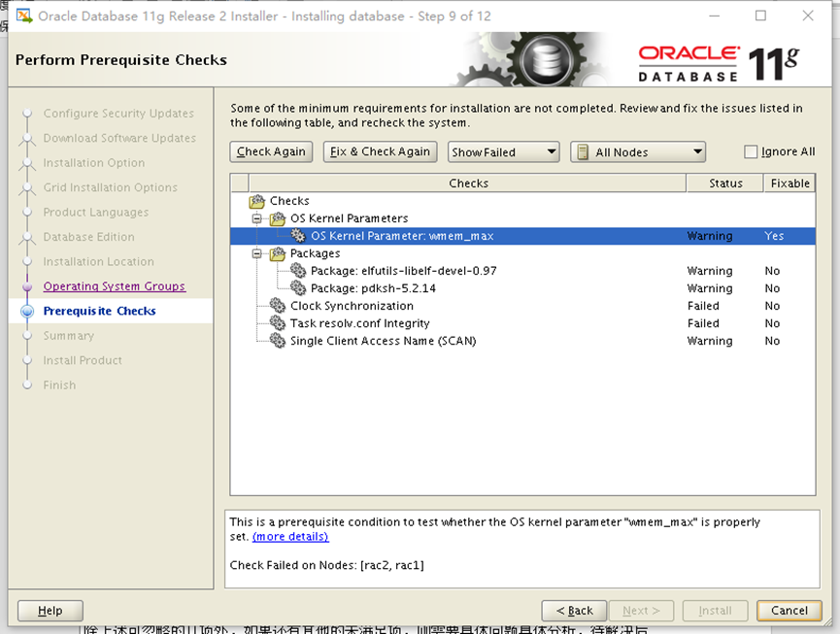Click the Check Again button
Viewport: 840px width, 634px height.
271,152
